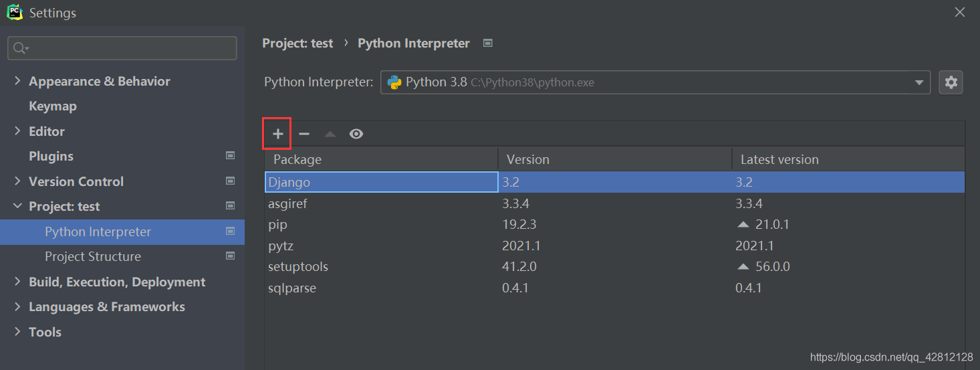The height and width of the screenshot is (370, 980).
Task: Select the setuptools package row
Action: [x=298, y=267]
